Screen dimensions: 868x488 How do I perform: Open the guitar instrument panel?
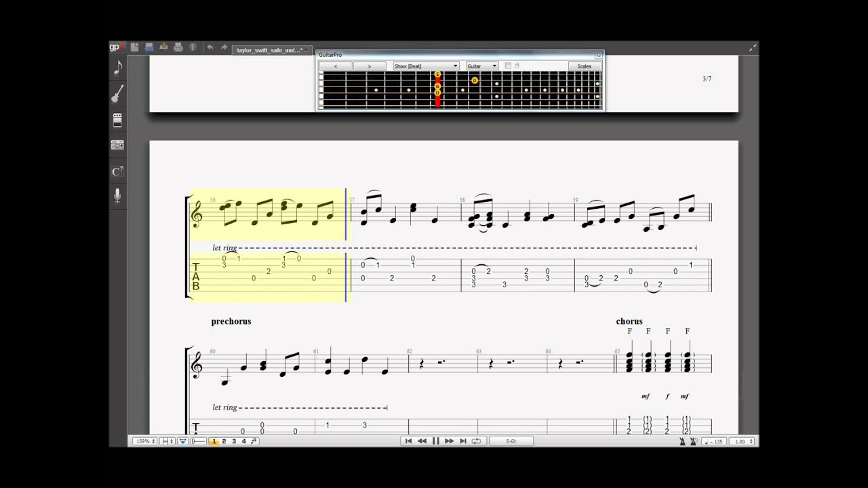pyautogui.click(x=118, y=94)
